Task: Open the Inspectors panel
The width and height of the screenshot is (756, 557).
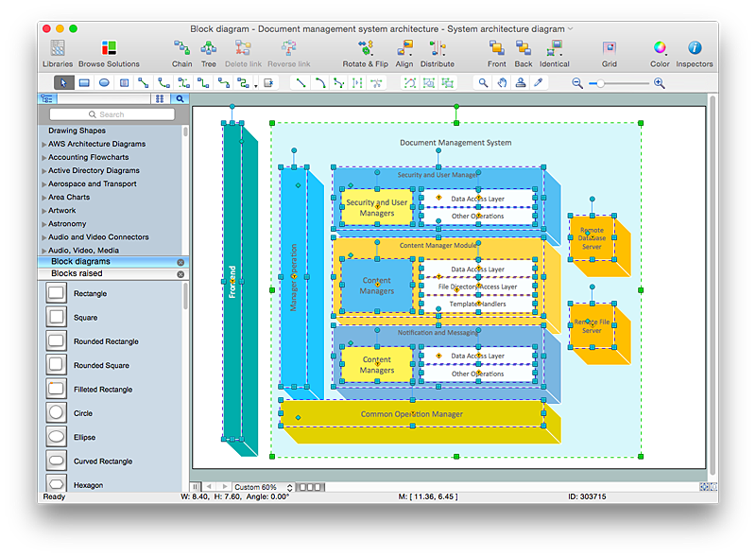Action: 695,54
